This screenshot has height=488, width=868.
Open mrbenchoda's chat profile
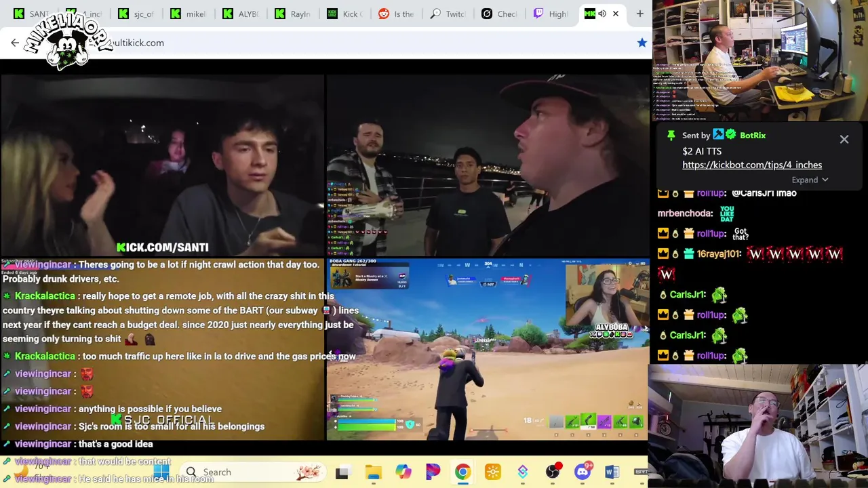[685, 213]
